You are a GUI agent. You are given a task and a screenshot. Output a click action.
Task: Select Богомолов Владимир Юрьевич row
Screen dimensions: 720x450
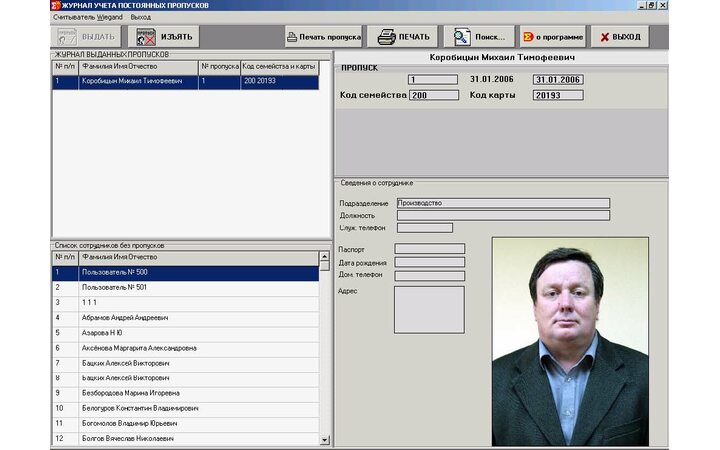tap(185, 424)
